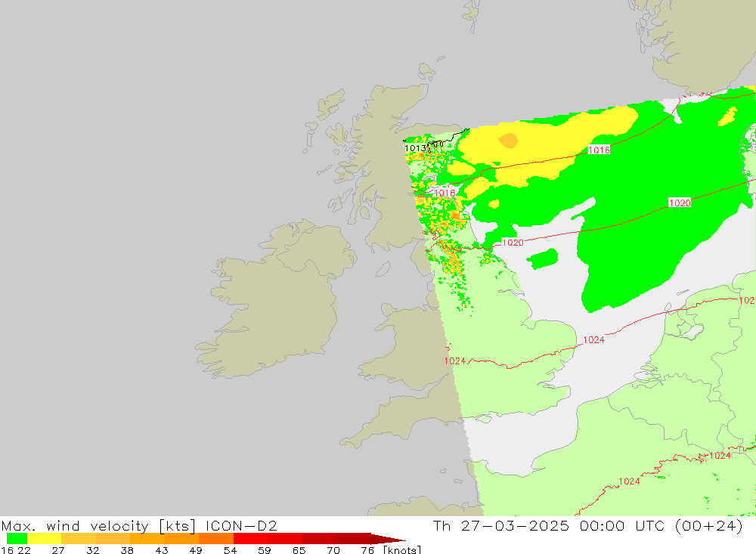Click the '1016' isobar label beside the yellow sea area

[599, 150]
